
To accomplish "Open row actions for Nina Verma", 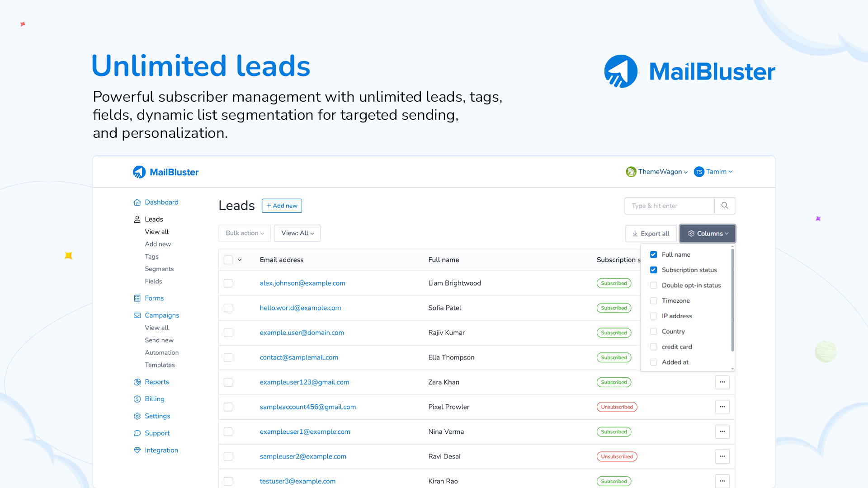I will pos(722,432).
